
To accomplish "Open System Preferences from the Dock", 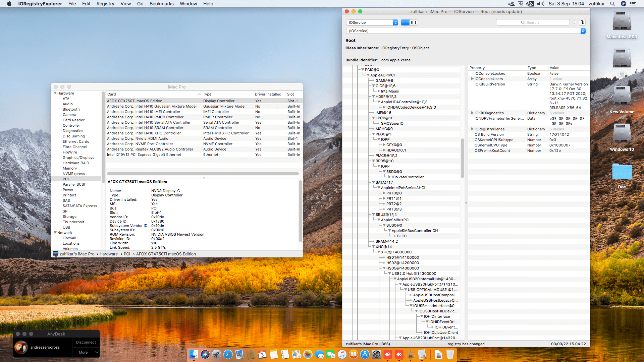I will [x=376, y=354].
